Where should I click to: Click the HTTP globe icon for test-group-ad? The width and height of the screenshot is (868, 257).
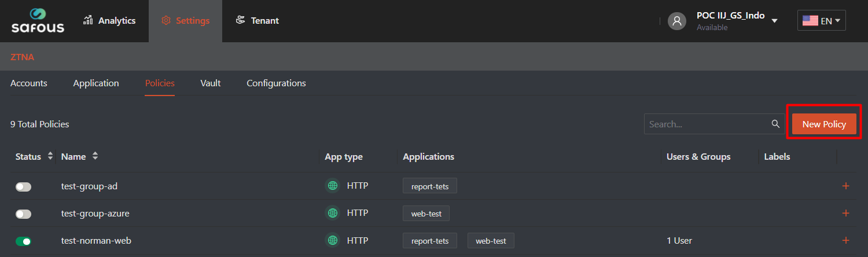332,186
